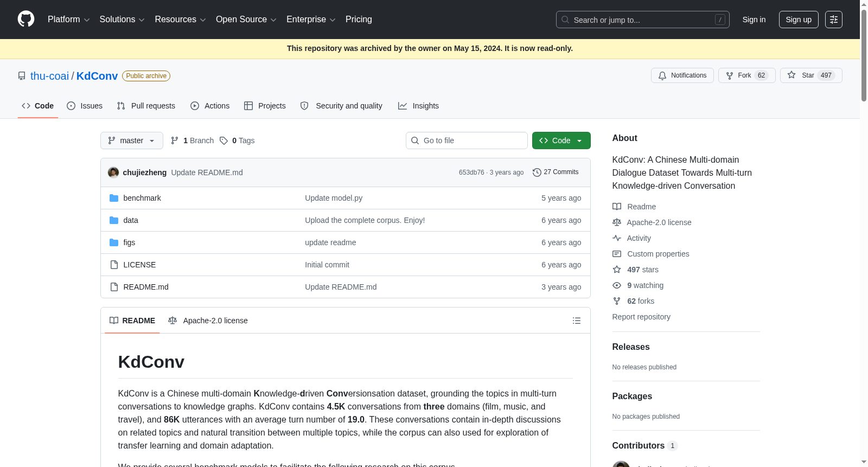Expand the master branch dropdown
868x467 pixels.
(132, 140)
